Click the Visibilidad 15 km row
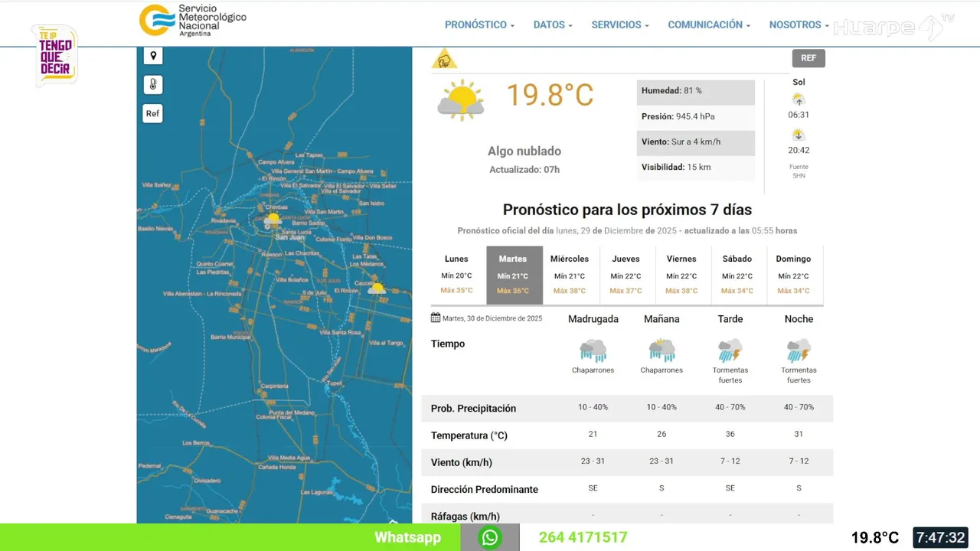This screenshot has width=980, height=551. tap(696, 168)
